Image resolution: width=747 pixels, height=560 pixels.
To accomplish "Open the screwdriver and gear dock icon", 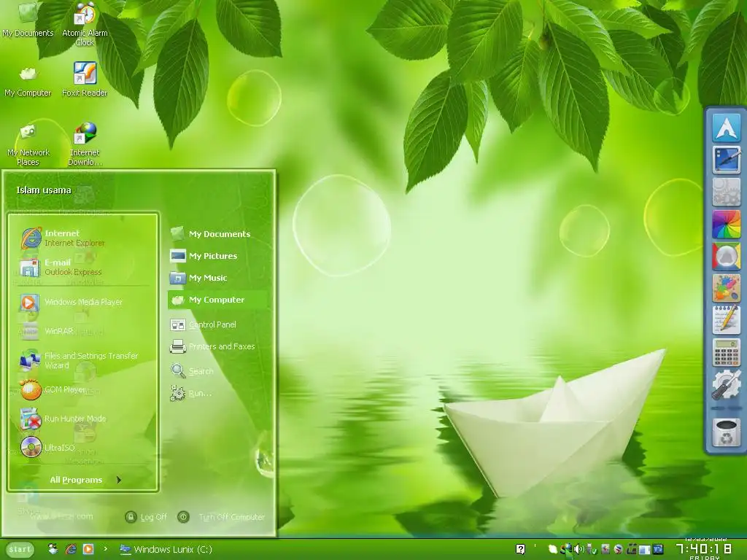I will pyautogui.click(x=726, y=385).
